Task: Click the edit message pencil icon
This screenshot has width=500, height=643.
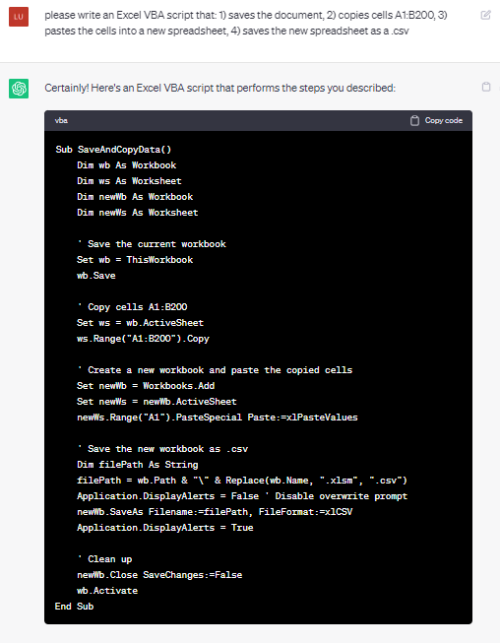Action: click(x=486, y=16)
